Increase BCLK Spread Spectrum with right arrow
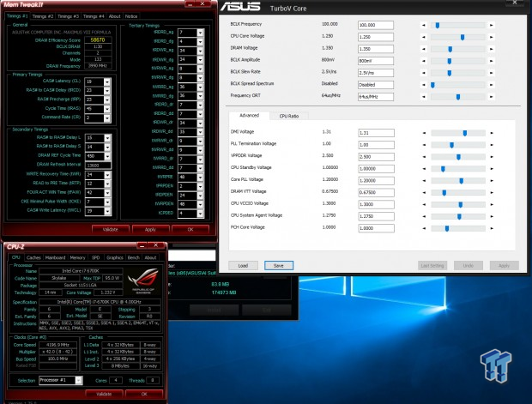The width and height of the screenshot is (532, 404). pos(492,85)
